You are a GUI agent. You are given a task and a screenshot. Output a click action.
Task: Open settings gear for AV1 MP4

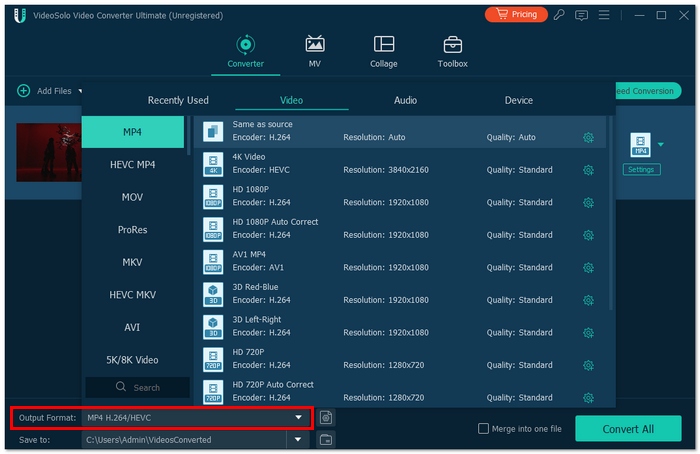[588, 268]
